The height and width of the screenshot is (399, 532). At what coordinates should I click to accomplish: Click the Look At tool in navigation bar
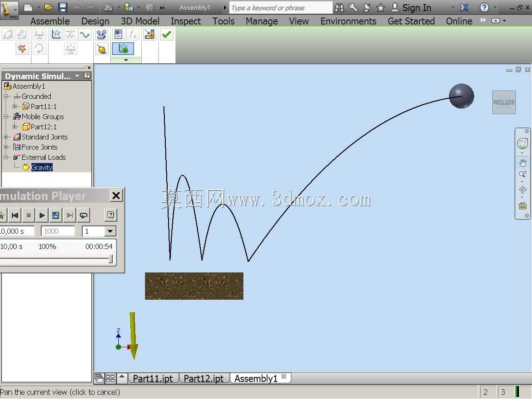522,206
